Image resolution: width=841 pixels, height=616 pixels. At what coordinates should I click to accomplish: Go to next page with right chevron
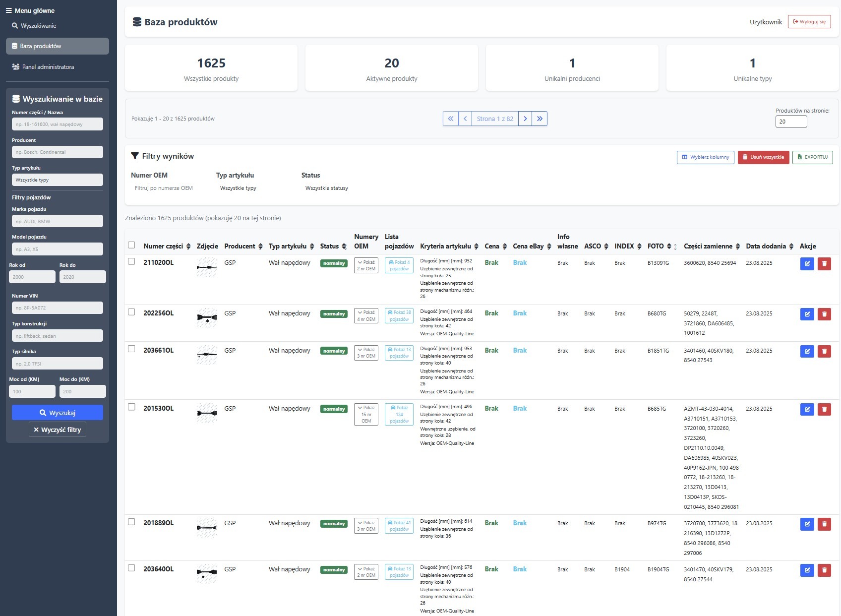pyautogui.click(x=525, y=119)
